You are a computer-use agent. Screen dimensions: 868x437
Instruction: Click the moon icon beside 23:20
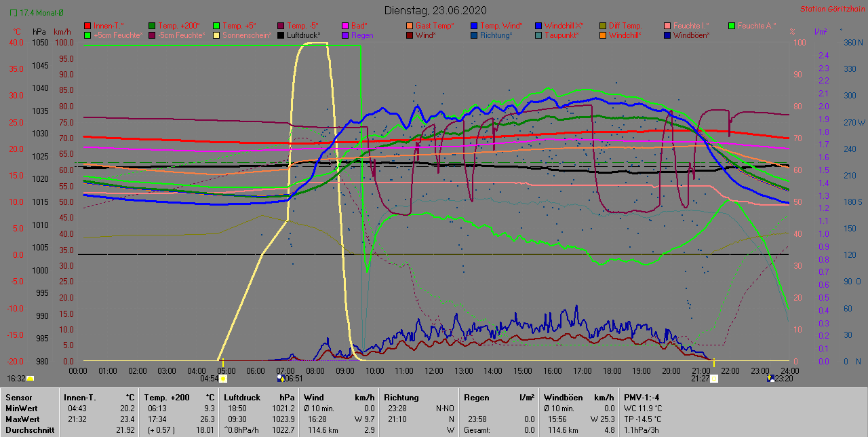pyautogui.click(x=770, y=379)
